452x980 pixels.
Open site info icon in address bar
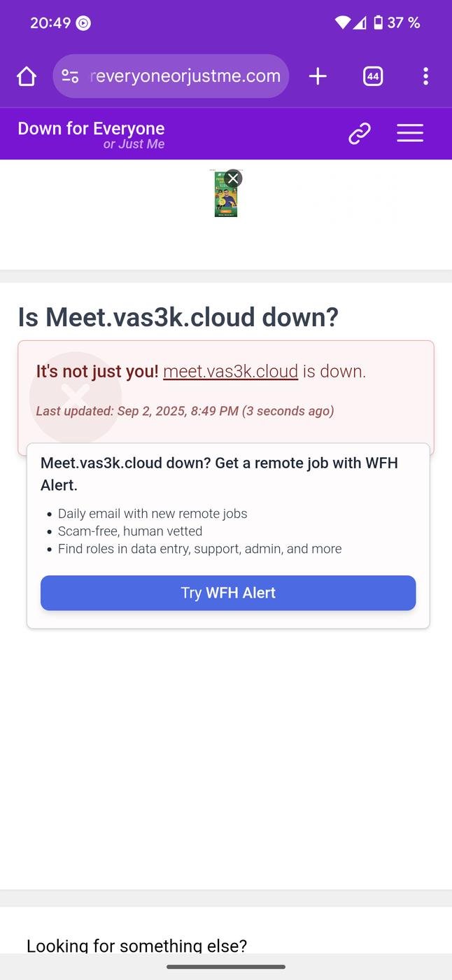pyautogui.click(x=70, y=76)
